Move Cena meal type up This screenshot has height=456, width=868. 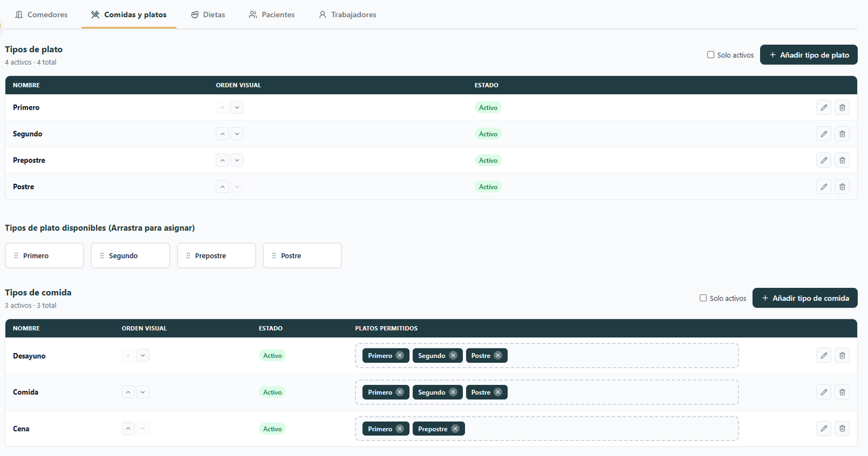pyautogui.click(x=128, y=428)
